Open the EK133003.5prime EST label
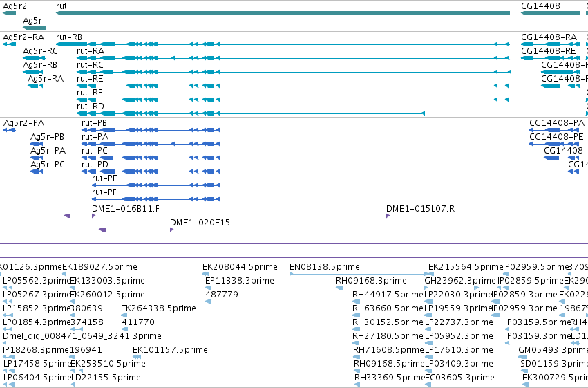 point(107,281)
